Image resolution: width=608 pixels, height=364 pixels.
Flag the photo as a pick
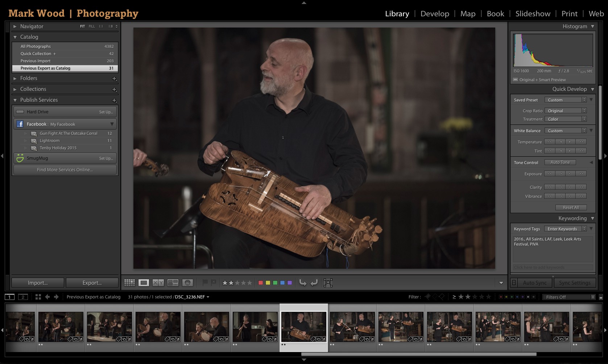coord(205,283)
